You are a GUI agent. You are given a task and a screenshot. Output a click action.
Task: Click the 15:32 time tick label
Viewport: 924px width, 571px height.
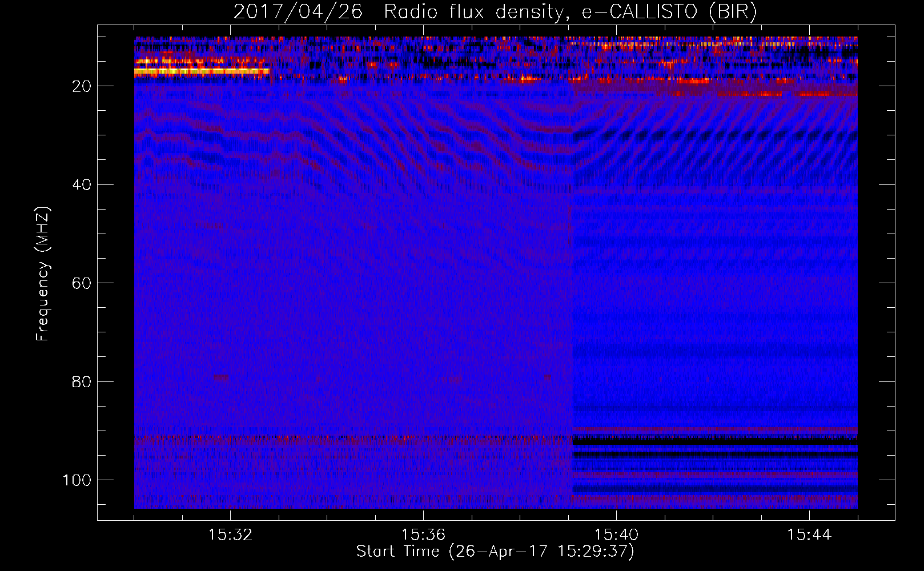230,535
